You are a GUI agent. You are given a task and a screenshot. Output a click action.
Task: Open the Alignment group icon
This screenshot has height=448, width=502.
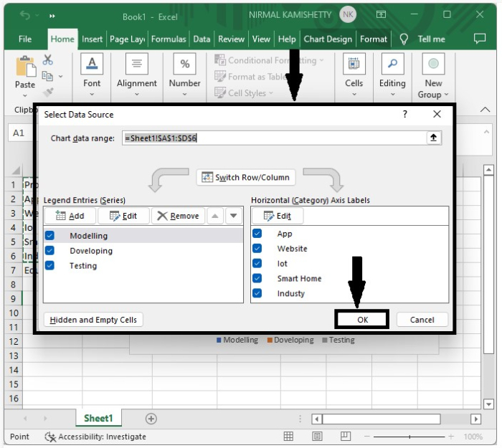pyautogui.click(x=137, y=63)
